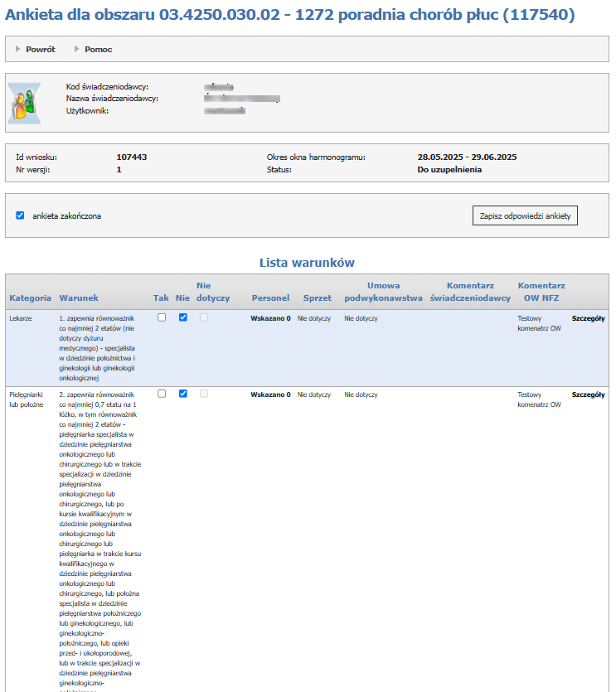Uncheck 'Nie' for Pielęgniarki lub położne row
The width and height of the screenshot is (616, 692).
pyautogui.click(x=182, y=394)
